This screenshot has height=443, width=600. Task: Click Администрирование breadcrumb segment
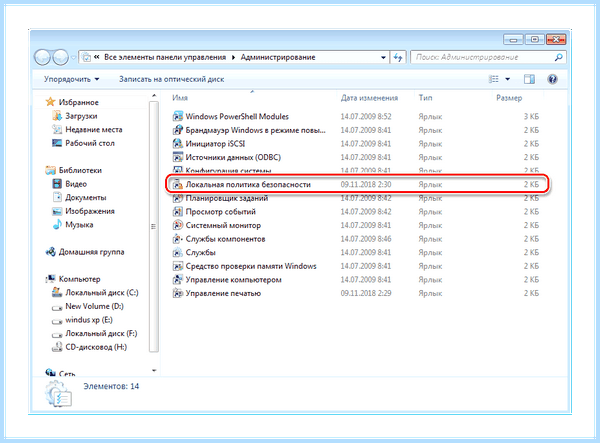click(x=278, y=57)
